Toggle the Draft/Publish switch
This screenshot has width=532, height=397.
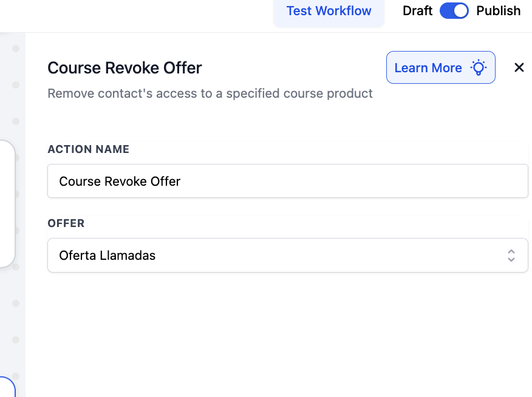[x=454, y=11]
